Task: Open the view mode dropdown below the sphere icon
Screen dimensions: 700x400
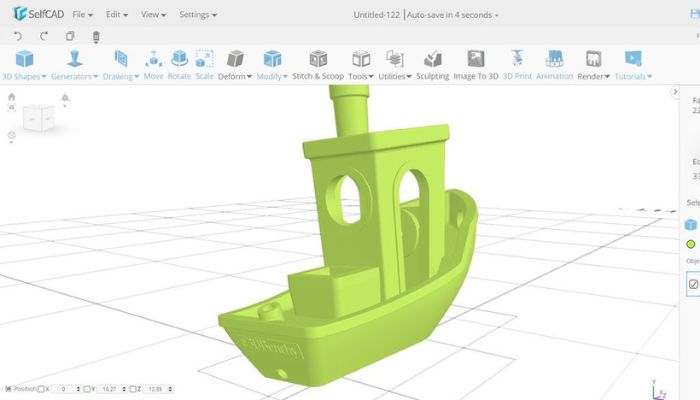Action: point(12,142)
